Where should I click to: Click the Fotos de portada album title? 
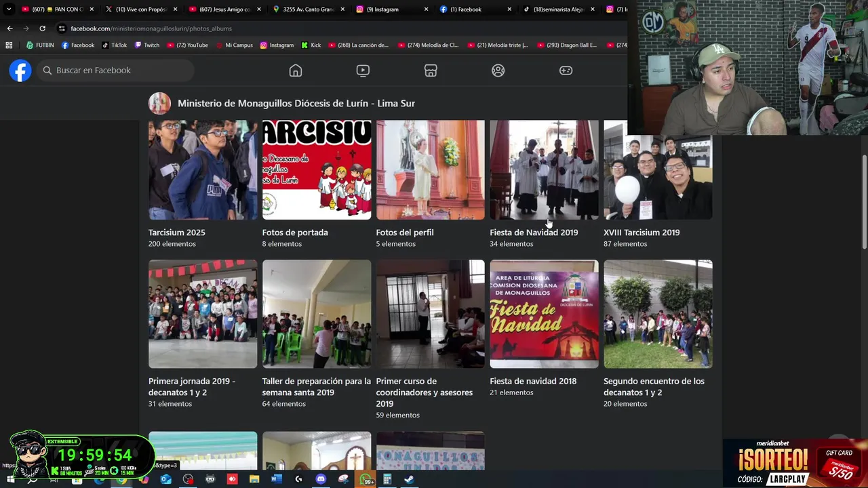[x=295, y=232]
